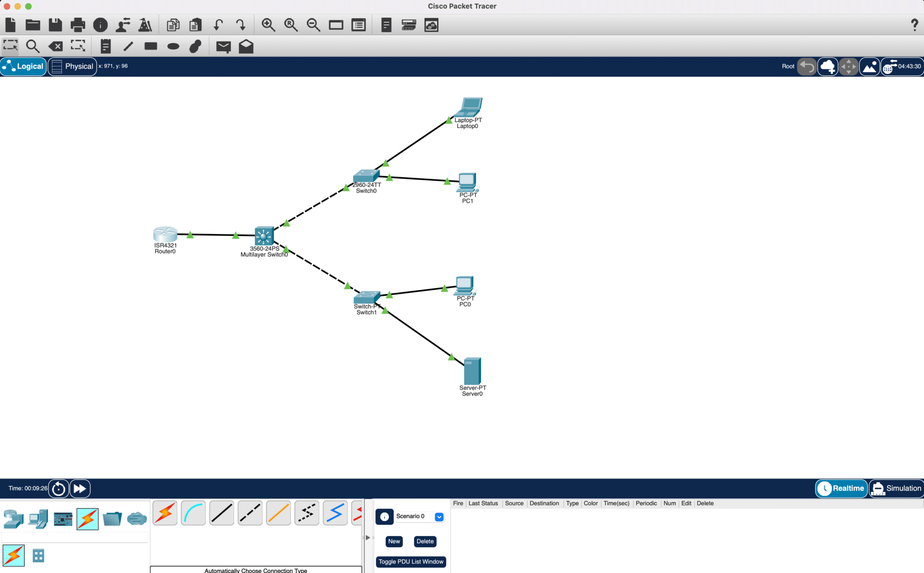Click the Save file icon
924x573 pixels.
point(55,25)
